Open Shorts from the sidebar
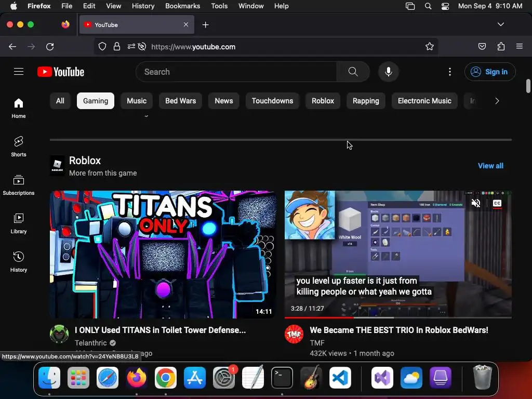Viewport: 532px width, 399px height. [x=19, y=147]
